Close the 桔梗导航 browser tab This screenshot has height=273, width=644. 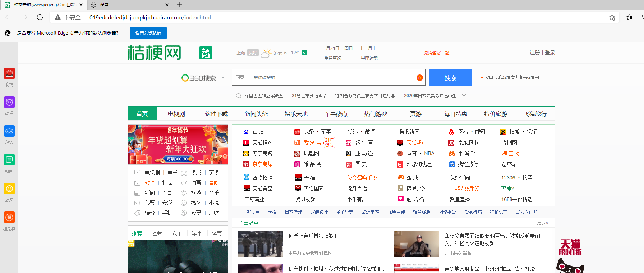pyautogui.click(x=81, y=5)
